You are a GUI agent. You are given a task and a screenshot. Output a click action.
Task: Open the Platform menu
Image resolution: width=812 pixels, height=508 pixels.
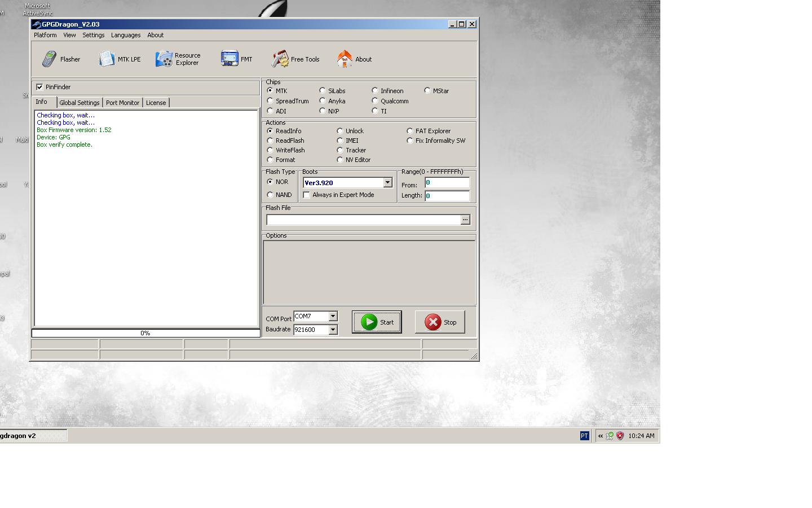coord(45,35)
